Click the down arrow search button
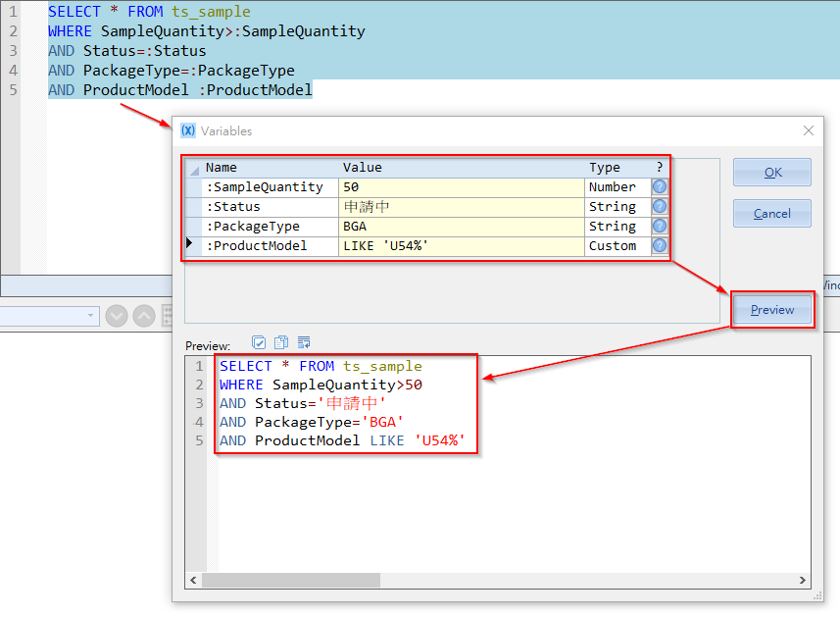Image resolution: width=840 pixels, height=617 pixels. 117,316
